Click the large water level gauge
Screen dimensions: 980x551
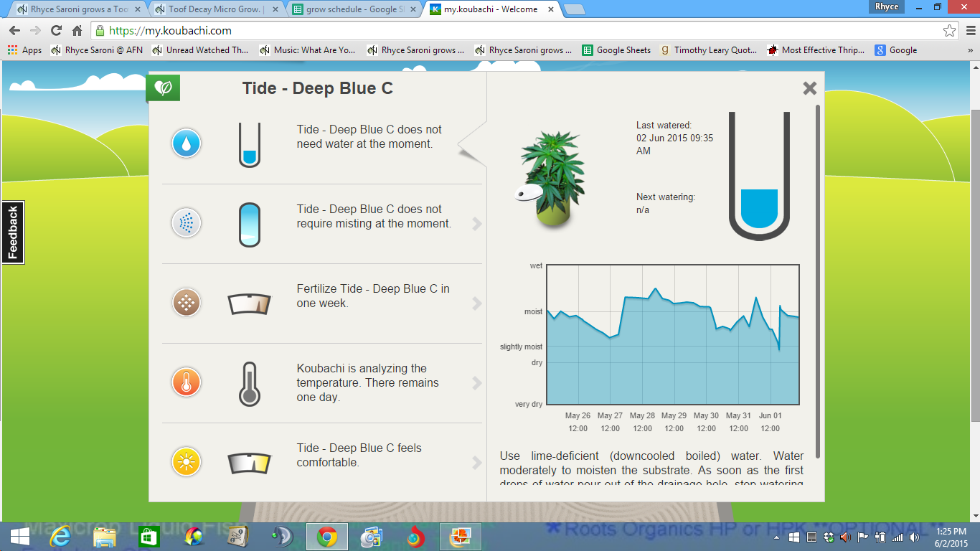759,176
